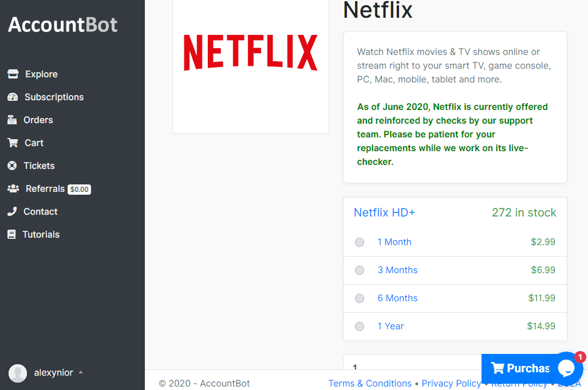Open the Privacy Policy link
The height and width of the screenshot is (390, 588).
tap(451, 383)
